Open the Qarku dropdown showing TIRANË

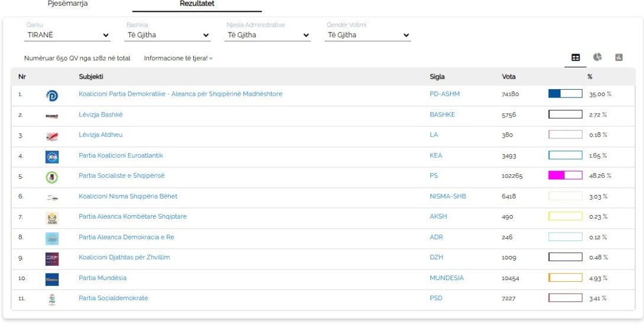68,35
